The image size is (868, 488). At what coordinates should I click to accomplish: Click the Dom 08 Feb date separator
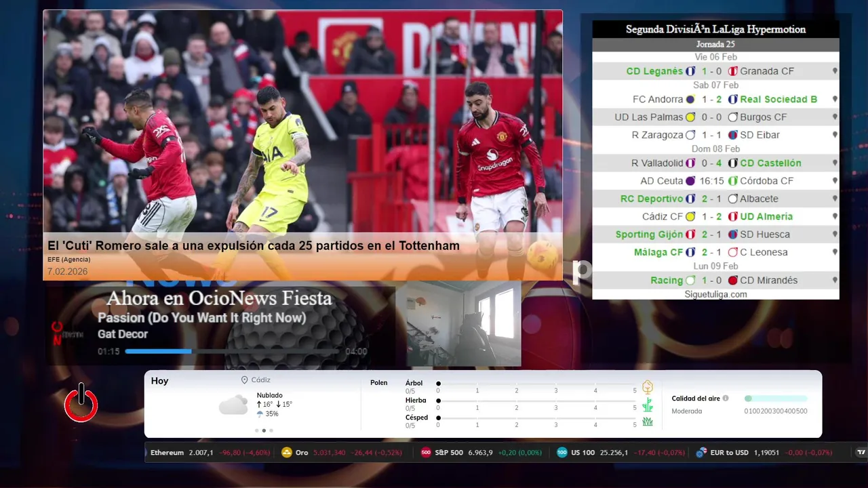[715, 148]
